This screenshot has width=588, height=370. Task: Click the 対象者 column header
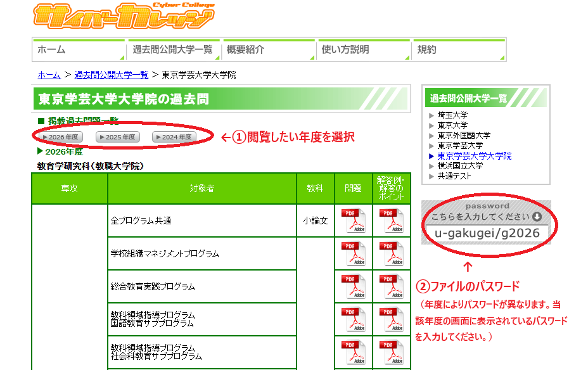pos(202,188)
